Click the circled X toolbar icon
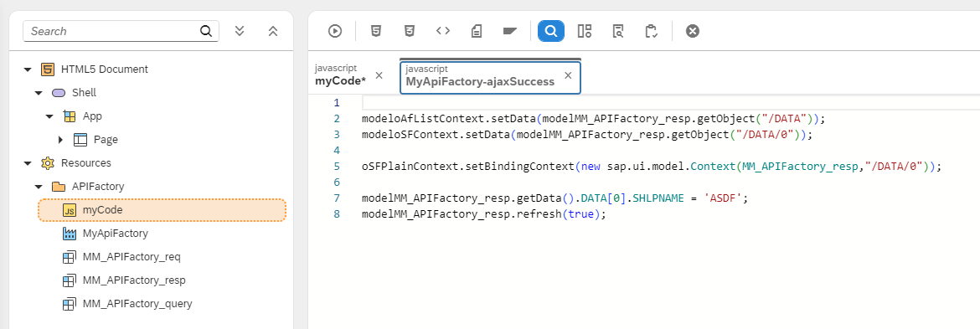980x329 pixels. (693, 31)
